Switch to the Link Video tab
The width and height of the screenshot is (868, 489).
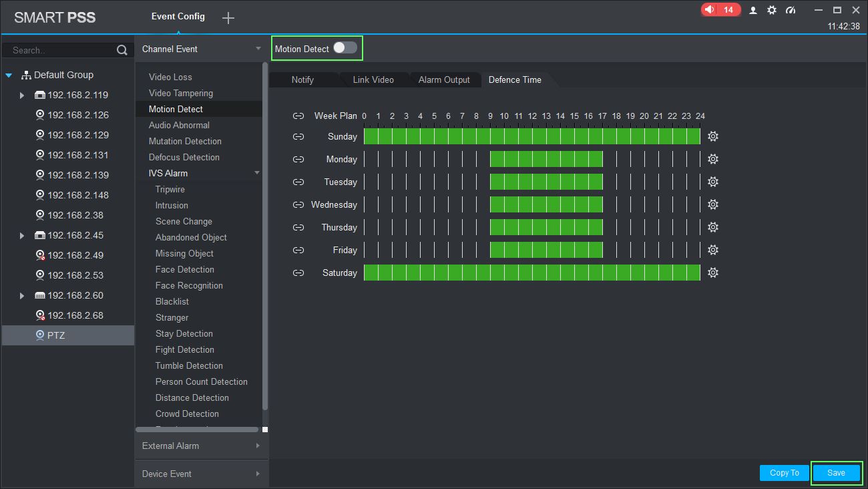tap(373, 79)
